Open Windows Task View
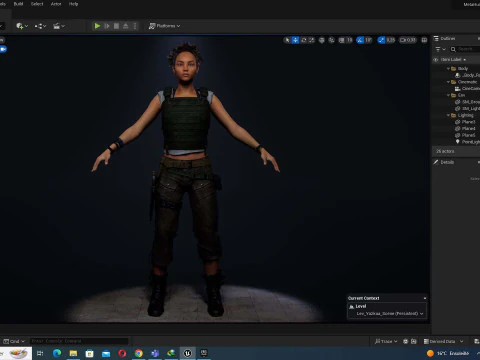480x360 pixels. click(40, 353)
